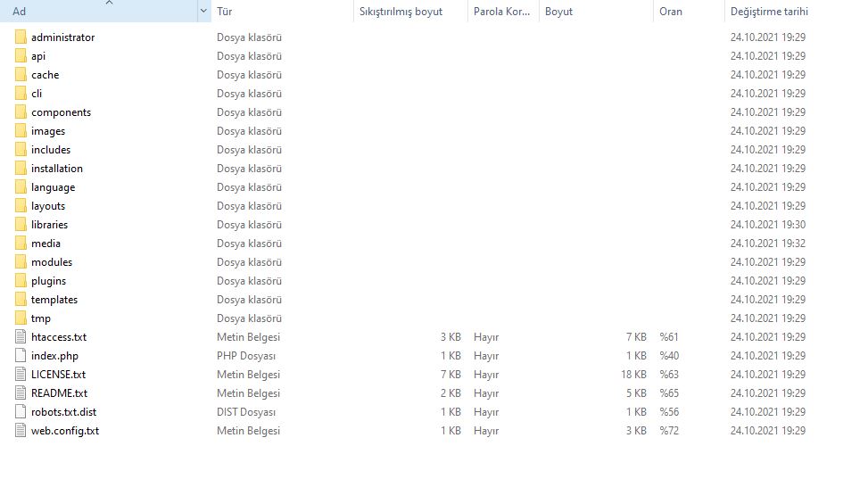
Task: Select the index.php file name
Action: (x=54, y=356)
